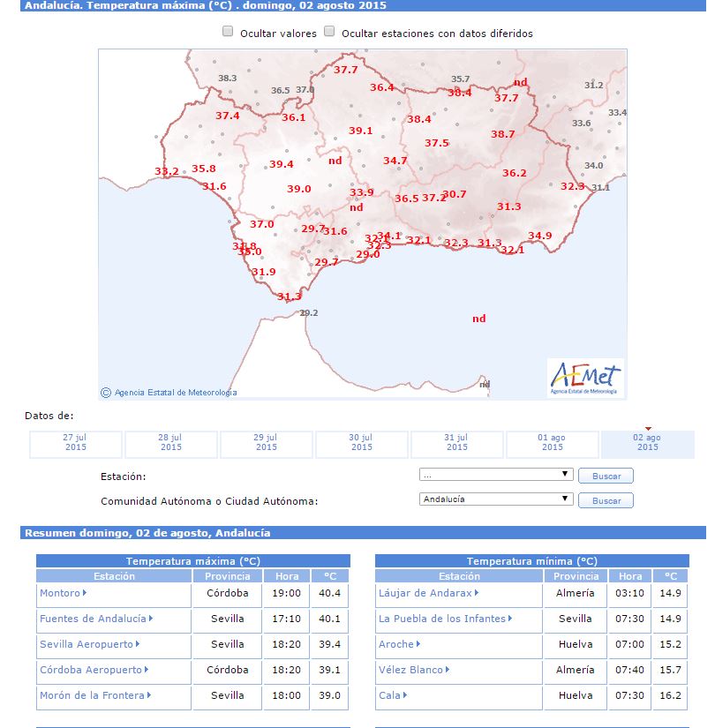Select the 27 jul 2015 date tab
Image resolution: width=715 pixels, height=728 pixels.
(76, 443)
